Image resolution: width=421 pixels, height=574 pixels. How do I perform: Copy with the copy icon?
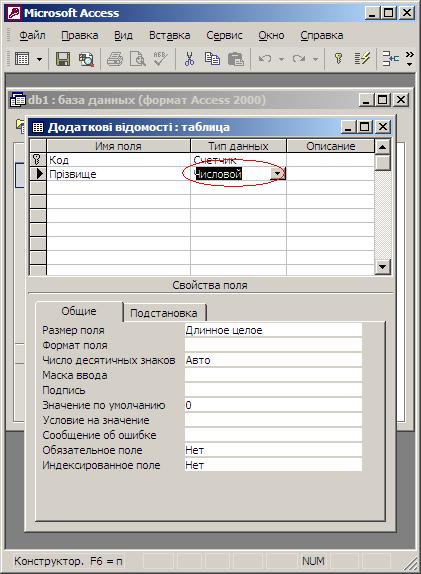(x=212, y=59)
